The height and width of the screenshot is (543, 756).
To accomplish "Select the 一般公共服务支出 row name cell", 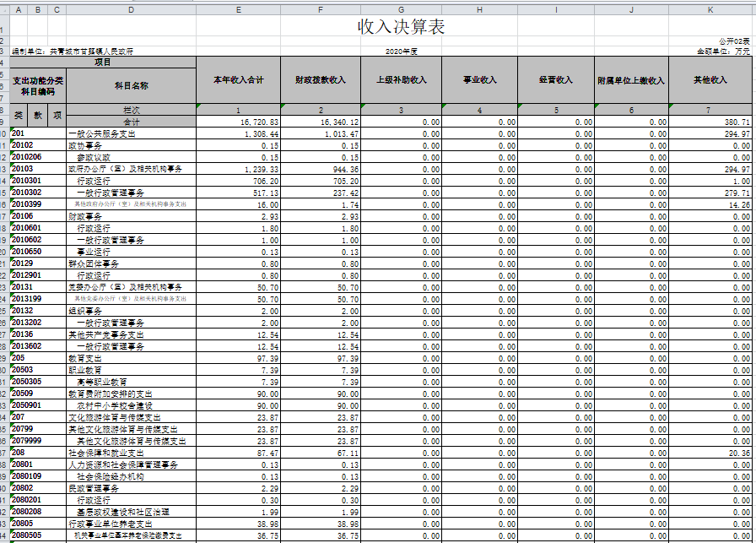I will pyautogui.click(x=131, y=134).
